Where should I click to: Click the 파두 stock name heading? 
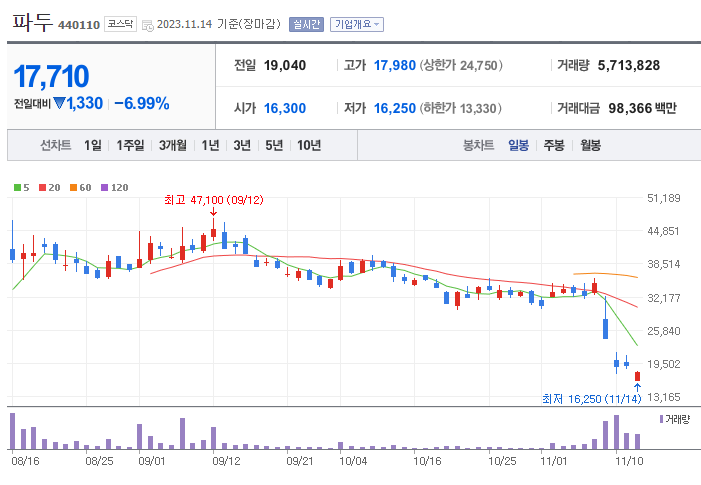[32, 21]
